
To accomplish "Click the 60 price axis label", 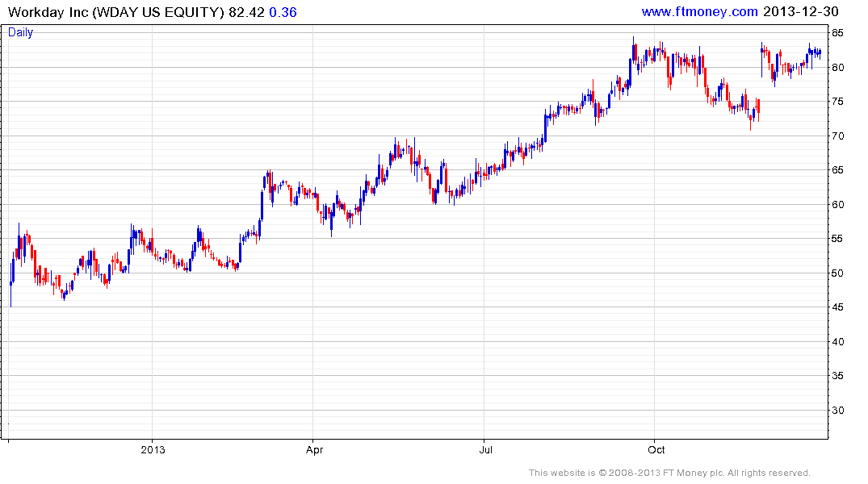I will [837, 205].
